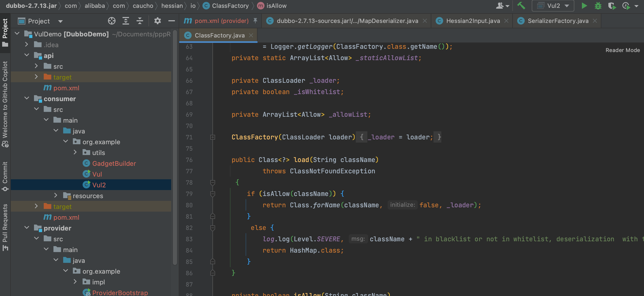The width and height of the screenshot is (644, 296).
Task: Close the Hessian2Input.java tab
Action: tap(506, 21)
